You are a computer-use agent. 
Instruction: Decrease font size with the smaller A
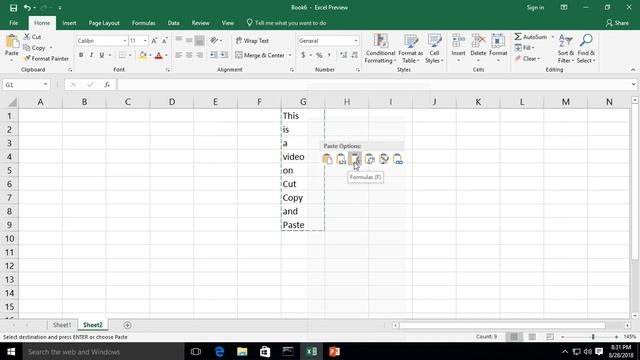point(164,41)
